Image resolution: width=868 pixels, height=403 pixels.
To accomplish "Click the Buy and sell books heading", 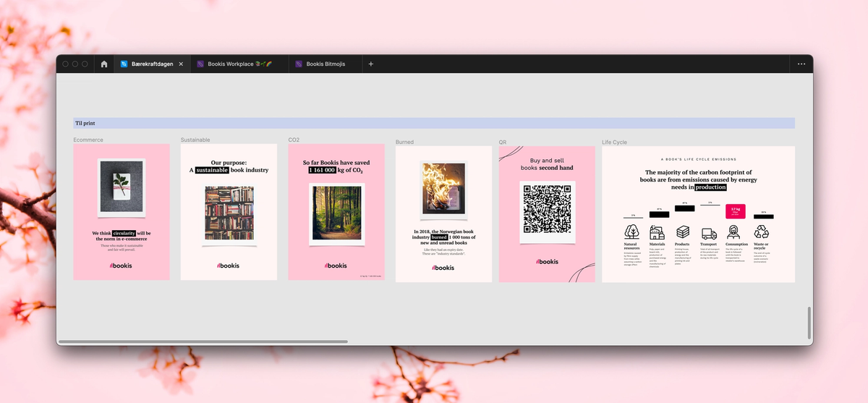I will pyautogui.click(x=547, y=164).
